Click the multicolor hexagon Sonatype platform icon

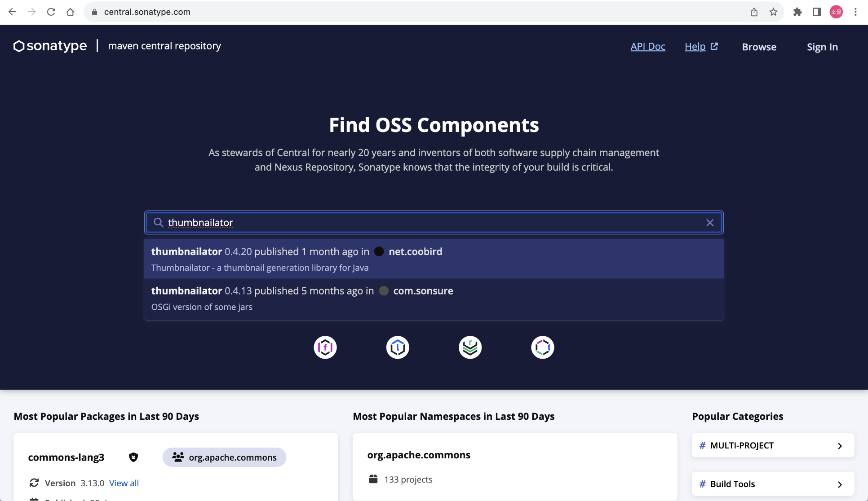point(542,347)
